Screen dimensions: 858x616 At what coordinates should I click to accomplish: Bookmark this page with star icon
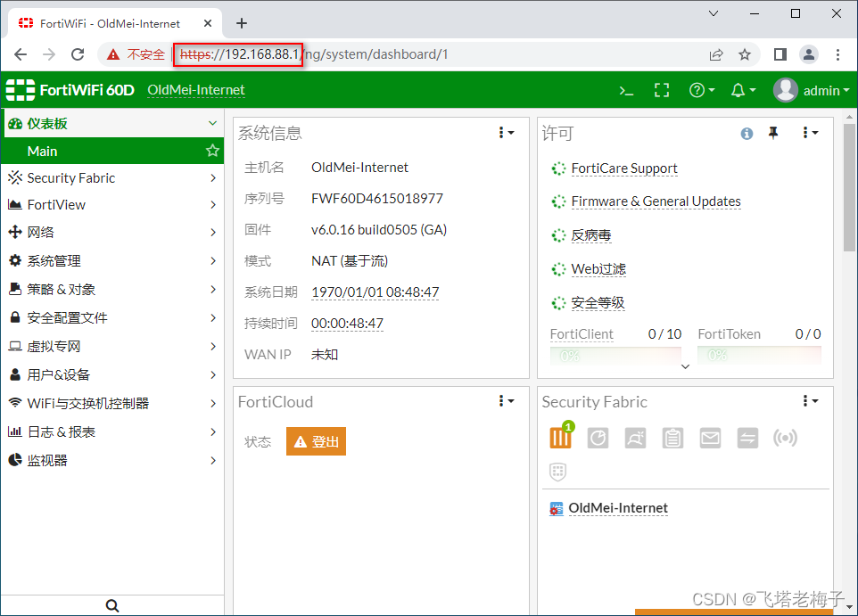coord(744,54)
